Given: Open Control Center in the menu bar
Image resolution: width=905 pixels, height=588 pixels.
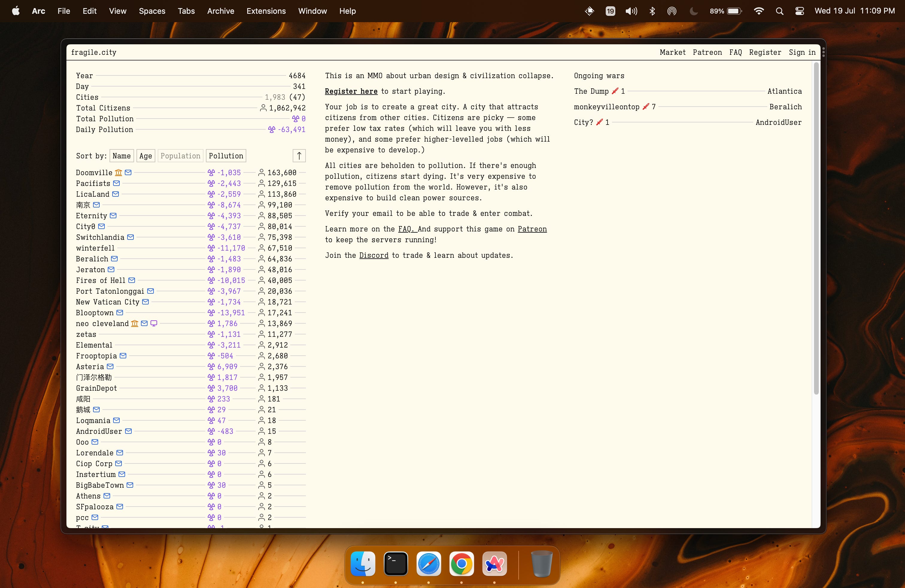Looking at the screenshot, I should click(x=799, y=11).
